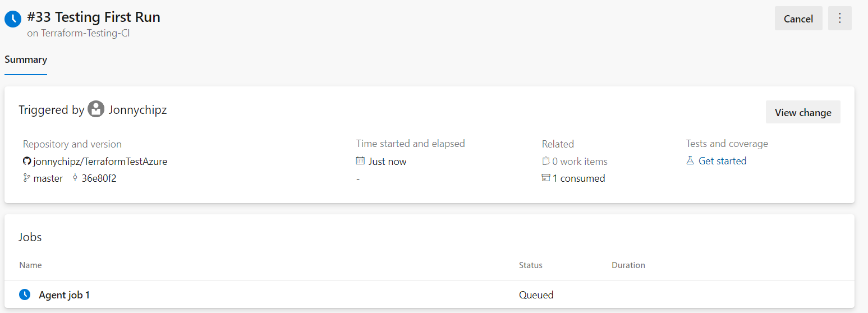Click the test flask icon
This screenshot has height=313, width=868.
[x=690, y=161]
